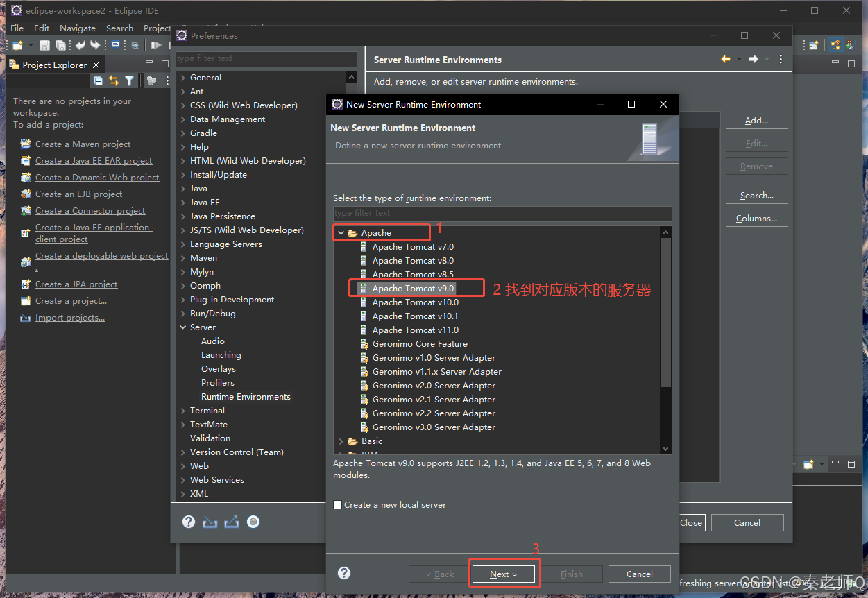Select Apache Tomcat v9.0 in list
868x598 pixels.
coord(413,289)
